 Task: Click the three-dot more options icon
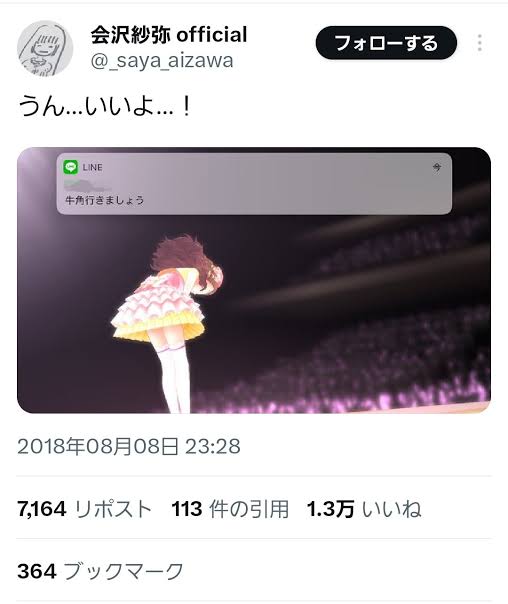coord(479,43)
